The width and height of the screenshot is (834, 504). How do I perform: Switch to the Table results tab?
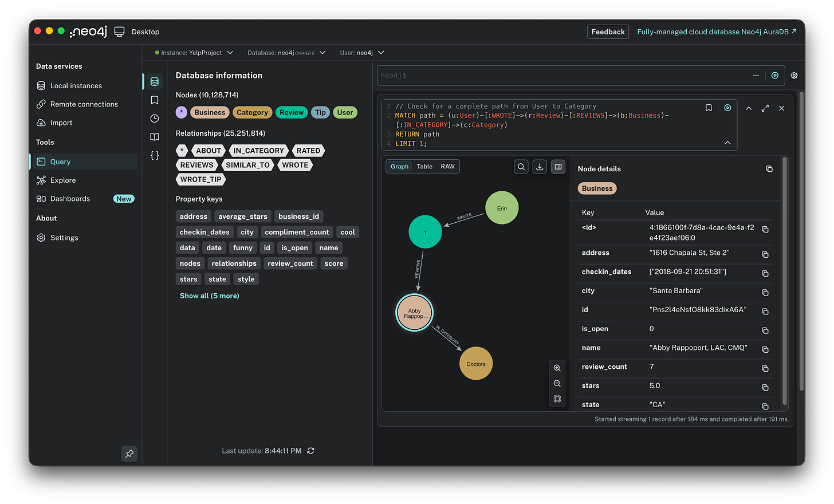[x=424, y=166]
